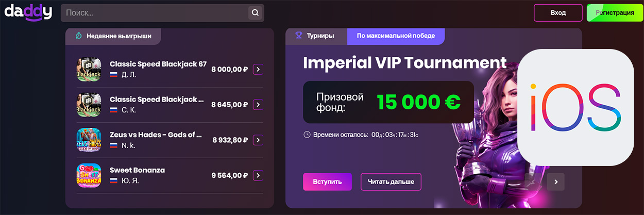Viewport: 644px width, 215px height.
Task: Open the Читать дальше link
Action: (391, 182)
